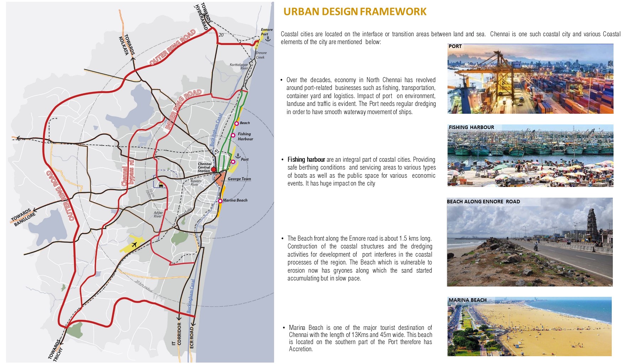Click the 20 km radius label
637x364 pixels.
coord(144,286)
